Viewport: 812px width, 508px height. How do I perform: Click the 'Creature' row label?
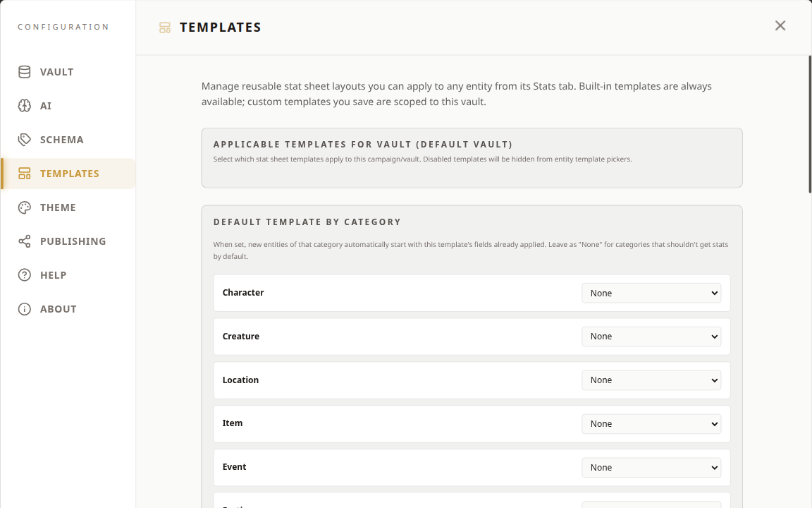pos(241,336)
